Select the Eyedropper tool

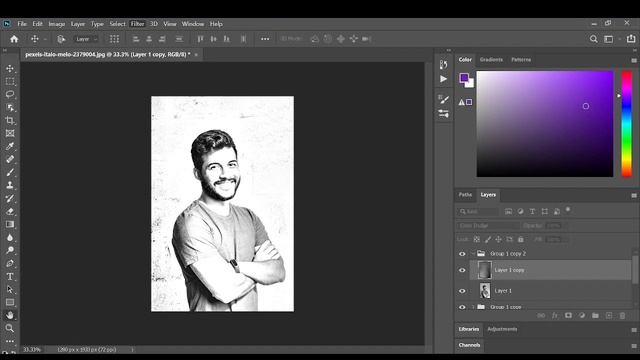click(x=10, y=146)
